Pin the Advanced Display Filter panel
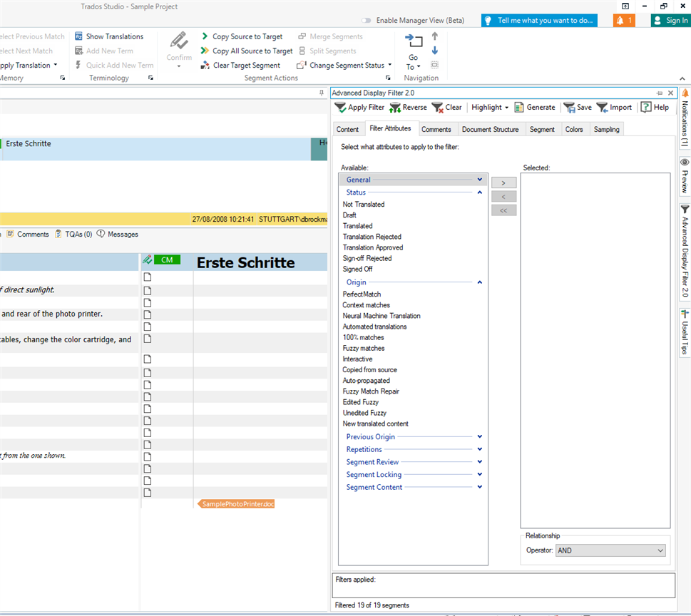Viewport: 691px width, 616px height. [x=660, y=93]
